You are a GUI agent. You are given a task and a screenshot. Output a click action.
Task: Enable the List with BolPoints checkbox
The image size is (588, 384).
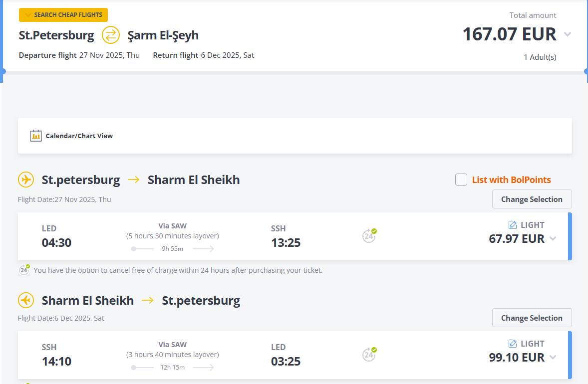click(461, 180)
